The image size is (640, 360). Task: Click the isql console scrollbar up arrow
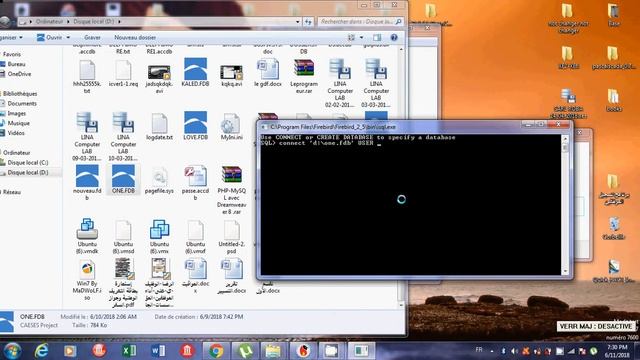pyautogui.click(x=565, y=139)
